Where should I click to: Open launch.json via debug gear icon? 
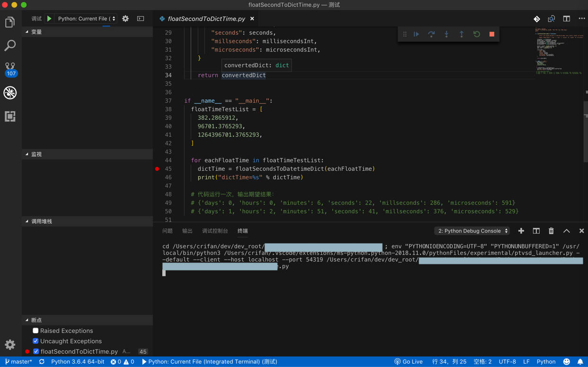click(x=125, y=19)
